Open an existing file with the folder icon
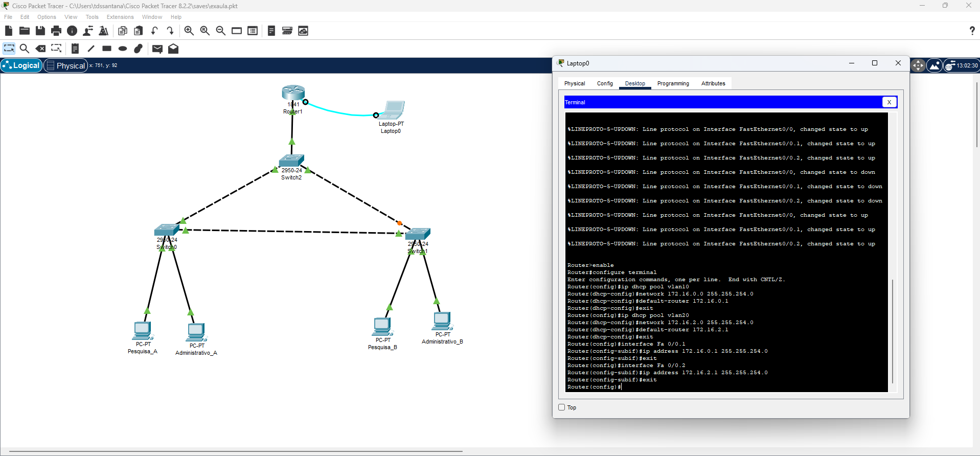 (x=24, y=31)
